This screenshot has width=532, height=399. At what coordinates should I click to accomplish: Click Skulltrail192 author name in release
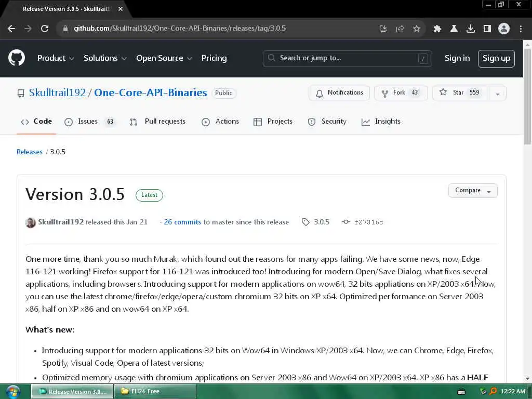61,222
